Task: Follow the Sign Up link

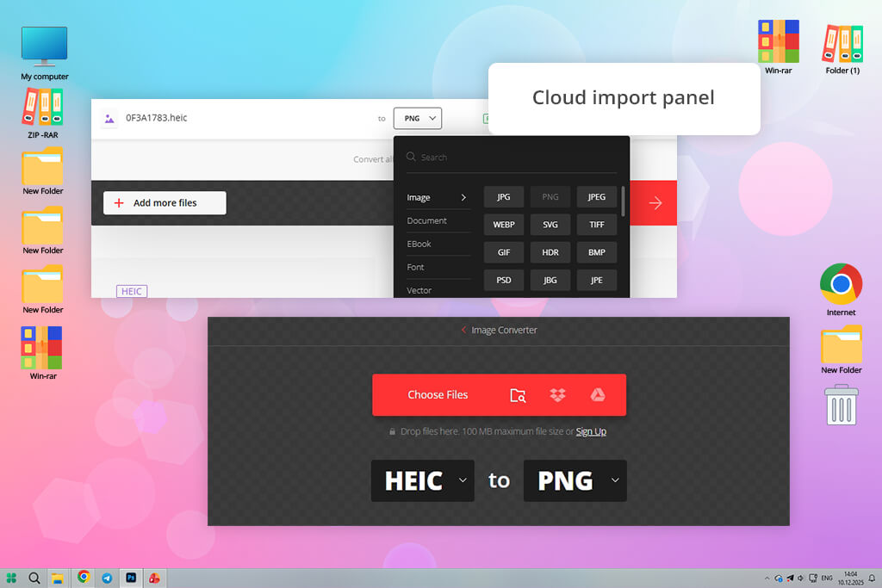Action: pos(591,431)
